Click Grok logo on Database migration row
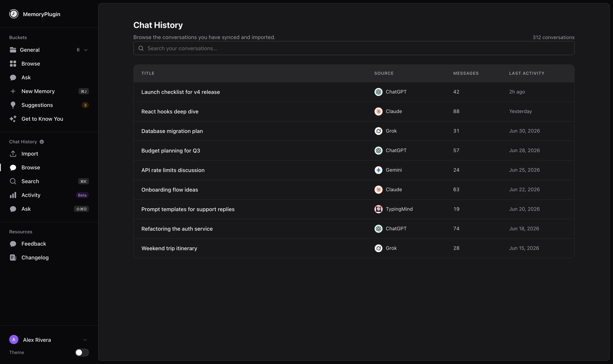 [x=378, y=131]
